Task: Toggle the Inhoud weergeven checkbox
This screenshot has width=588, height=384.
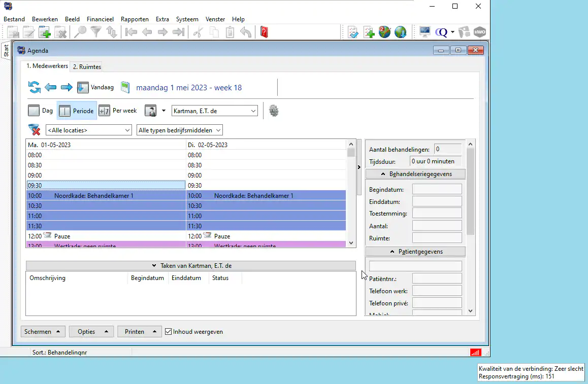Action: pos(169,332)
